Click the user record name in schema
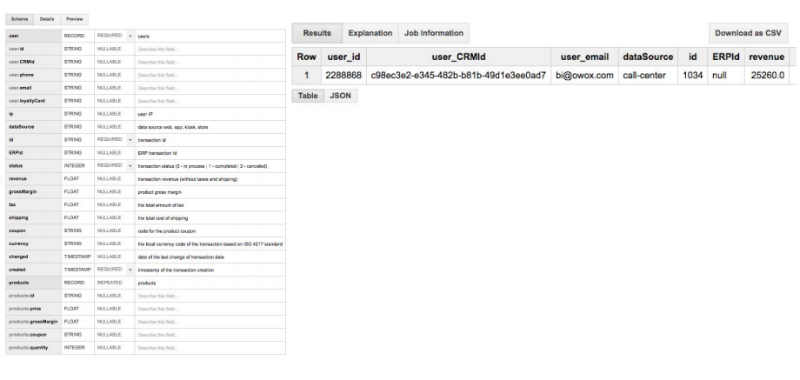The width and height of the screenshot is (800, 380). pos(14,36)
